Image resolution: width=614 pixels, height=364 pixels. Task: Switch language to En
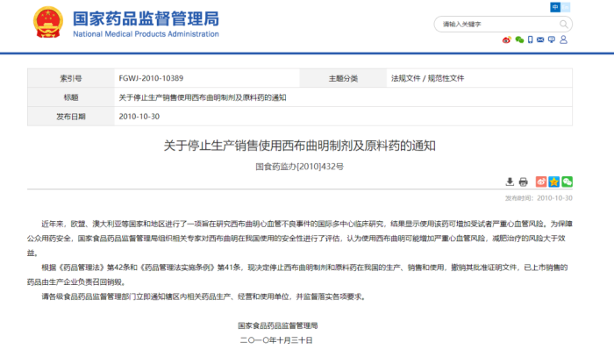(566, 7)
